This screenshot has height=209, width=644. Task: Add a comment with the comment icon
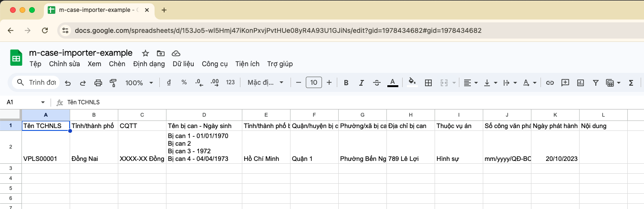pyautogui.click(x=565, y=83)
